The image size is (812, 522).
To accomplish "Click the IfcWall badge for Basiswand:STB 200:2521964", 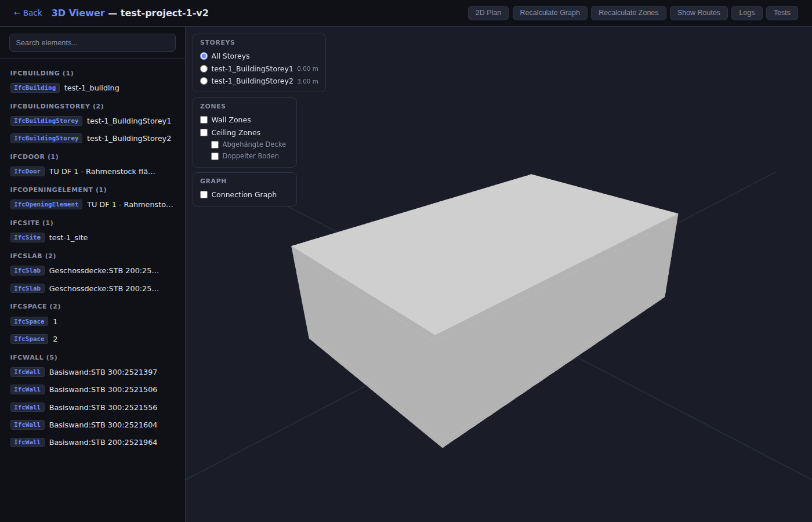I will 27,442.
